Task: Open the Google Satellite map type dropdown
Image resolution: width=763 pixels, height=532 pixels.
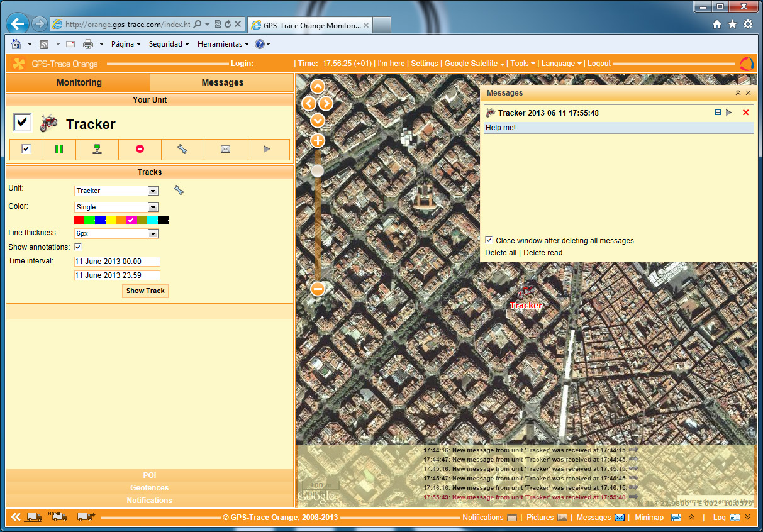Action: [x=474, y=64]
